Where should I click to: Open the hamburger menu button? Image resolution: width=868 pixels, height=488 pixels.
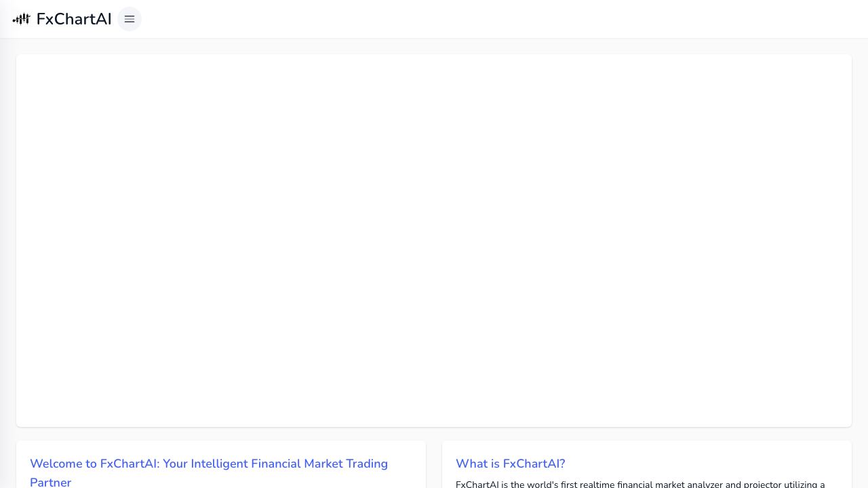click(x=130, y=19)
